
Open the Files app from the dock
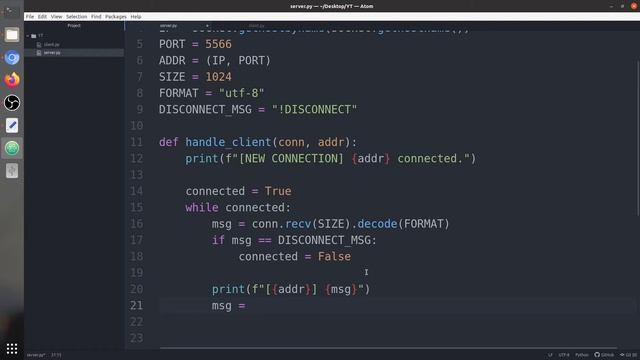coord(12,35)
